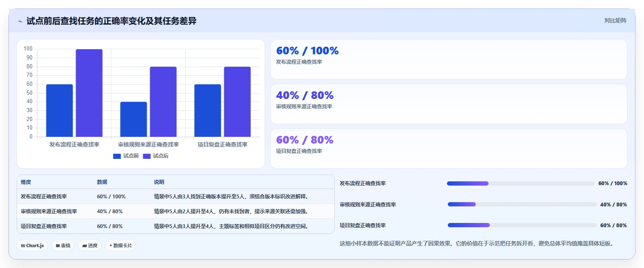644x268 pixels.
Task: Click the 审核规则来源正确查找率 progress bar
Action: pyautogui.click(x=522, y=204)
